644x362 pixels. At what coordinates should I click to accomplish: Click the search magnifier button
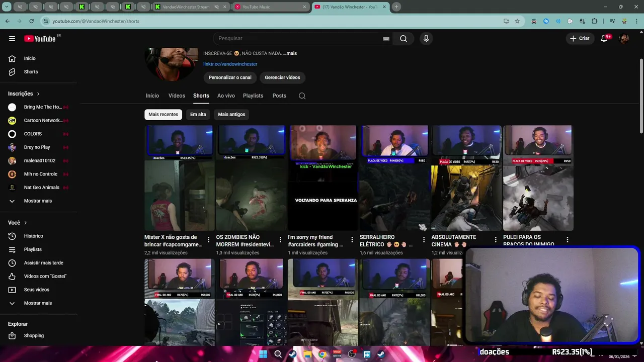404,39
